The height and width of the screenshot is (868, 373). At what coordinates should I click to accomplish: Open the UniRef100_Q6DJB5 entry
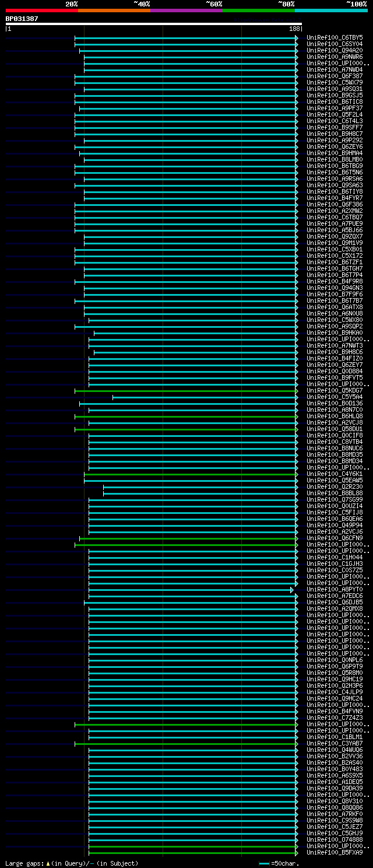(x=335, y=603)
